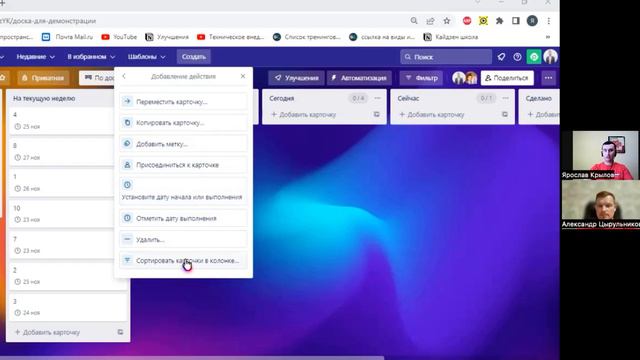Image resolution: width=640 pixels, height=360 pixels.
Task: Open the browser extensions puzzle icon
Action: pos(500,21)
